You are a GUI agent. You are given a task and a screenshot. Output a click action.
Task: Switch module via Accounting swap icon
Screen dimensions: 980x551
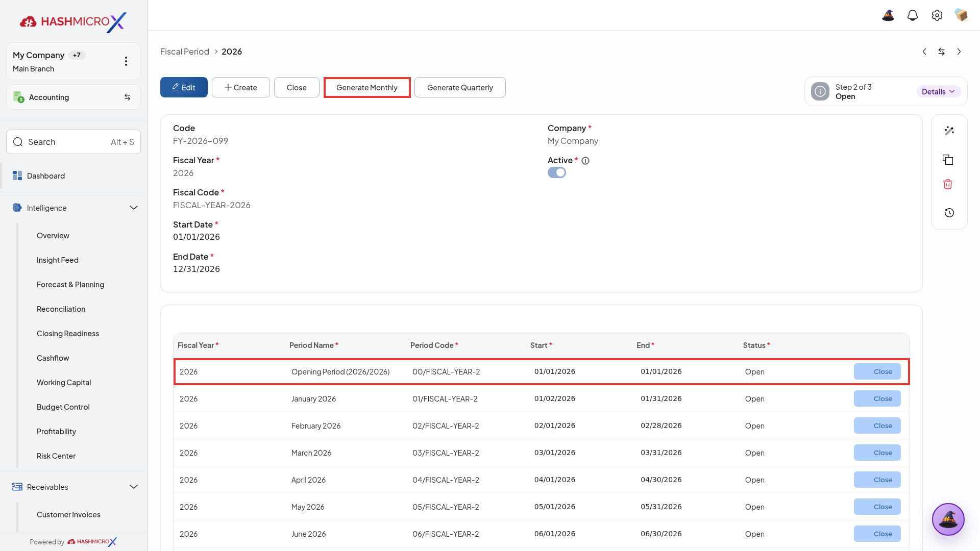pyautogui.click(x=128, y=97)
